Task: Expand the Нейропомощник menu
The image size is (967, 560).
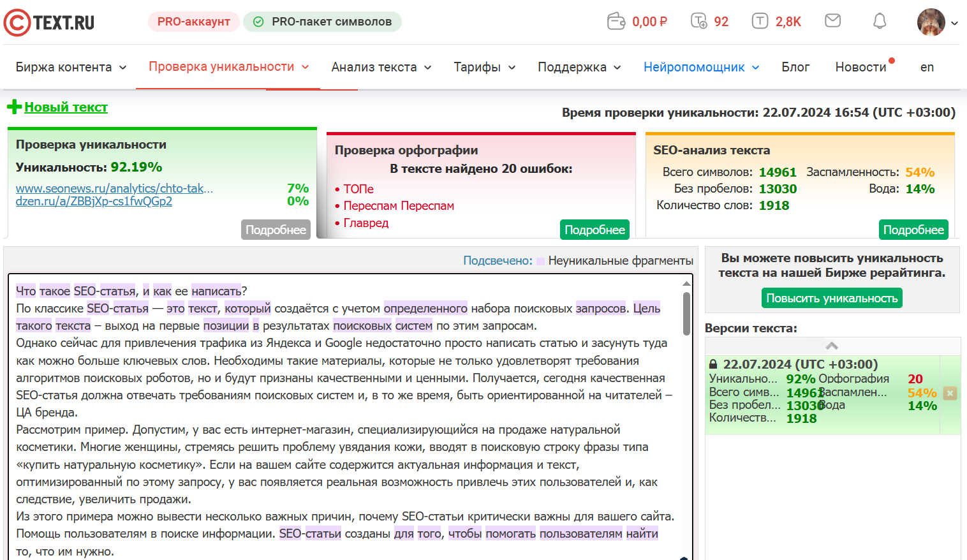Action: point(701,67)
